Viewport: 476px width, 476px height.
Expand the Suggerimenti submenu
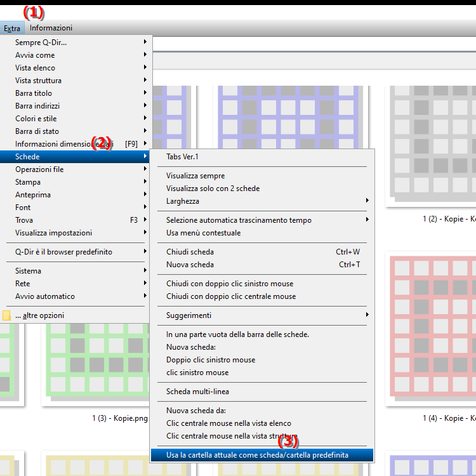coord(262,315)
